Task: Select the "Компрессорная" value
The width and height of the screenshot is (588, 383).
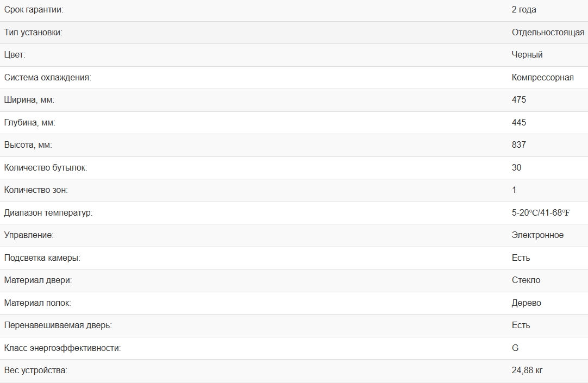Action: pos(542,78)
